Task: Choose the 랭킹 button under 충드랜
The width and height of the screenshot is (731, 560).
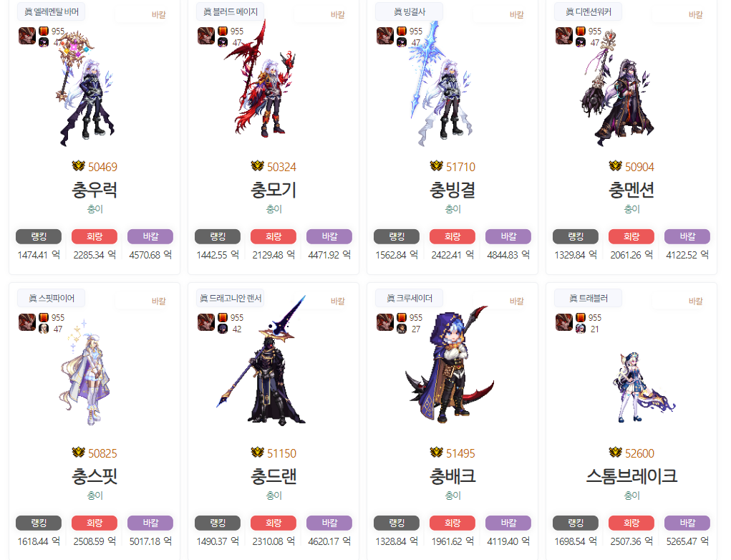Action: [218, 523]
